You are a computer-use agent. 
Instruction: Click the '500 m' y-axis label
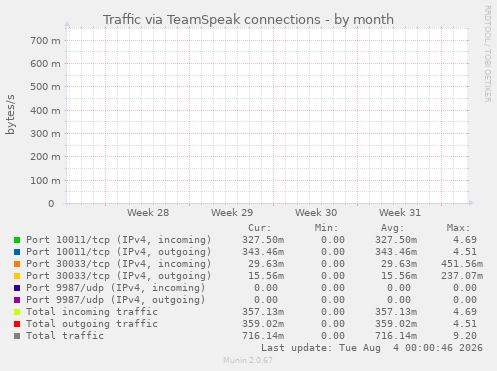pyautogui.click(x=46, y=87)
